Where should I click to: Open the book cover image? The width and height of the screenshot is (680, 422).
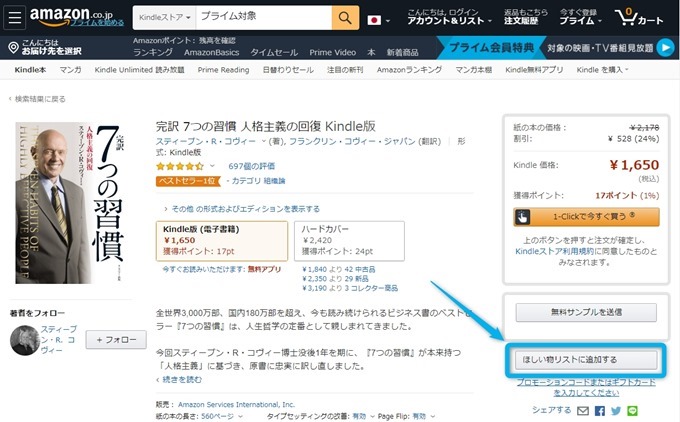(70, 203)
